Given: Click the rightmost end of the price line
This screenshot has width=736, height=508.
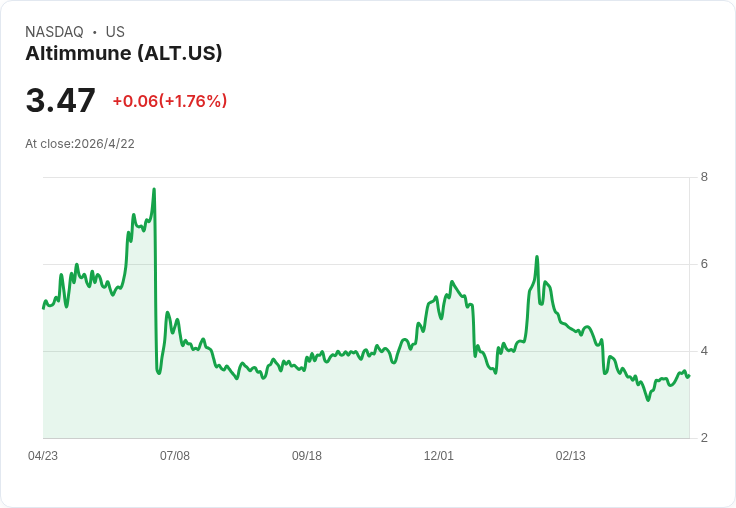Looking at the screenshot, I should click(x=689, y=375).
